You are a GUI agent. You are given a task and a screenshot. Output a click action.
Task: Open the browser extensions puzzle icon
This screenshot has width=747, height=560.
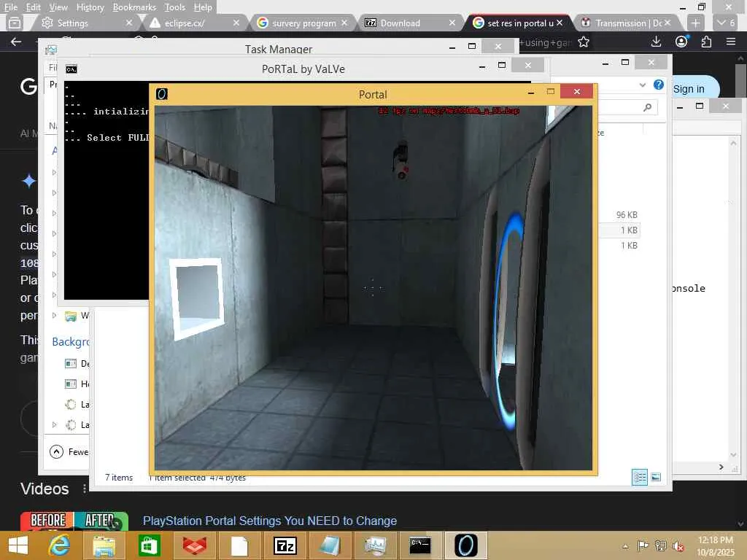point(706,42)
